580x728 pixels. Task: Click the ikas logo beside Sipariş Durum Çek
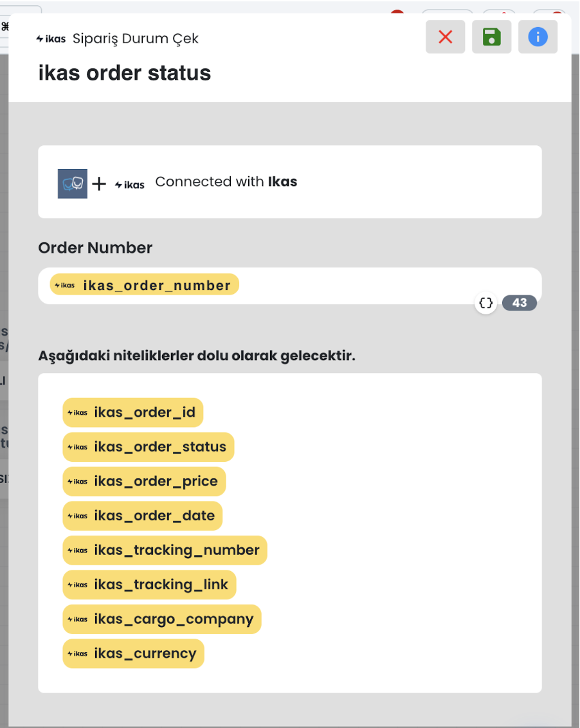51,39
